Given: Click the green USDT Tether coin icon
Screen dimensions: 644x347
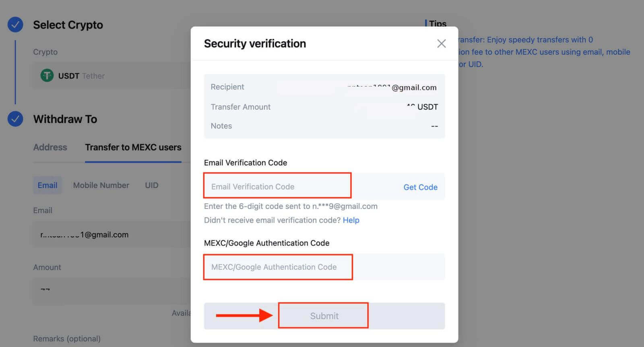Looking at the screenshot, I should 47,75.
